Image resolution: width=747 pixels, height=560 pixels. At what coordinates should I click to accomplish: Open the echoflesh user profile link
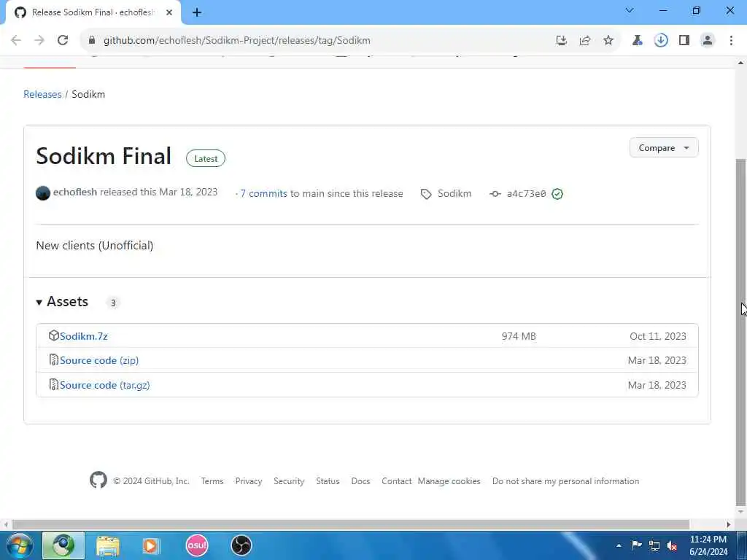pos(75,192)
